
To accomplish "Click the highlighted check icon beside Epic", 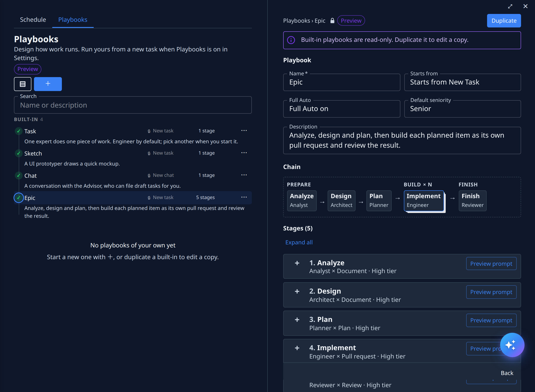I will click(x=19, y=198).
